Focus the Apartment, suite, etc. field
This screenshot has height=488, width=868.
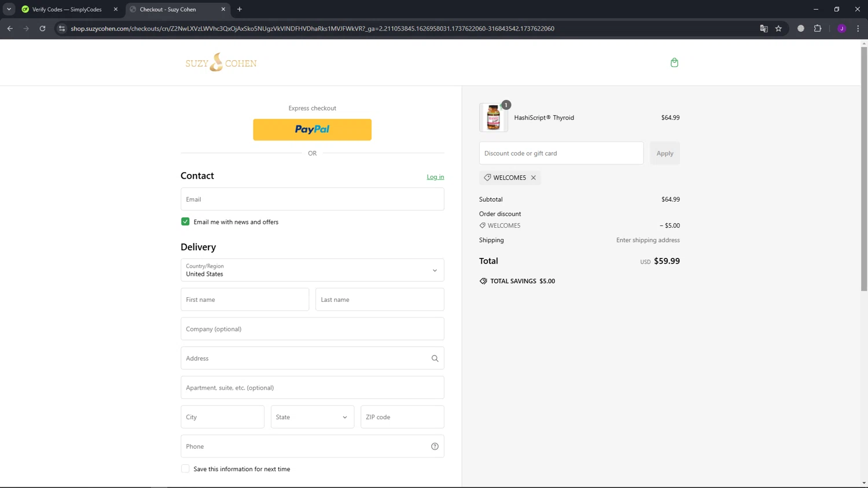click(x=312, y=387)
